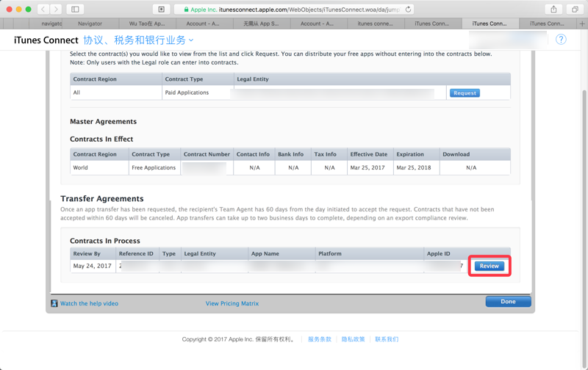Add a new tab with plus icon
Image resolution: width=588 pixels, height=370 pixels.
click(582, 23)
